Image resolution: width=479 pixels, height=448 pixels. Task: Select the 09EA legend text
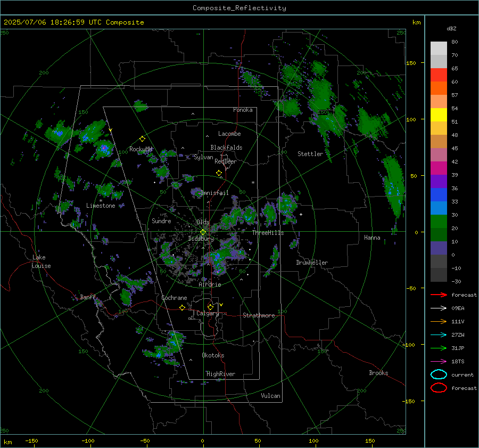(x=458, y=308)
